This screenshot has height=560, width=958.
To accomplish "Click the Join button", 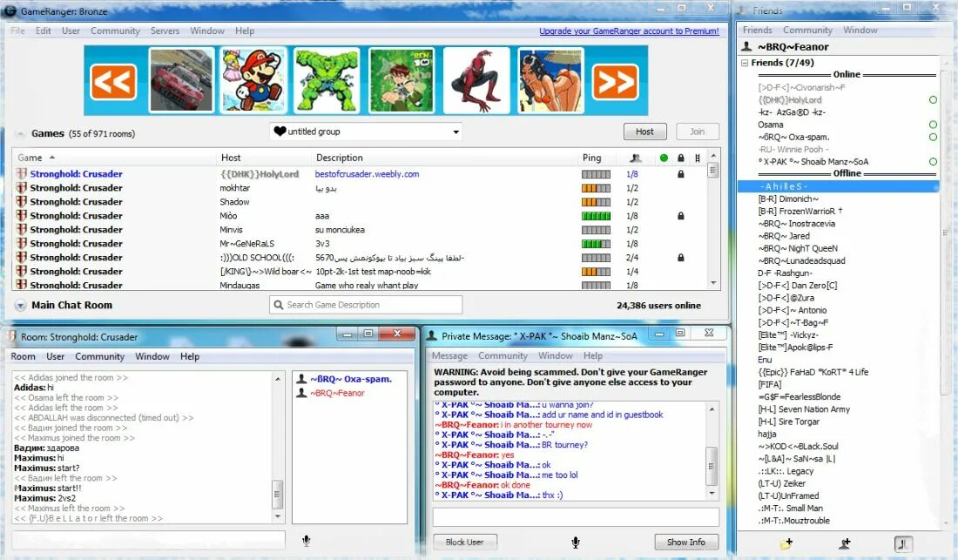I will coord(697,132).
